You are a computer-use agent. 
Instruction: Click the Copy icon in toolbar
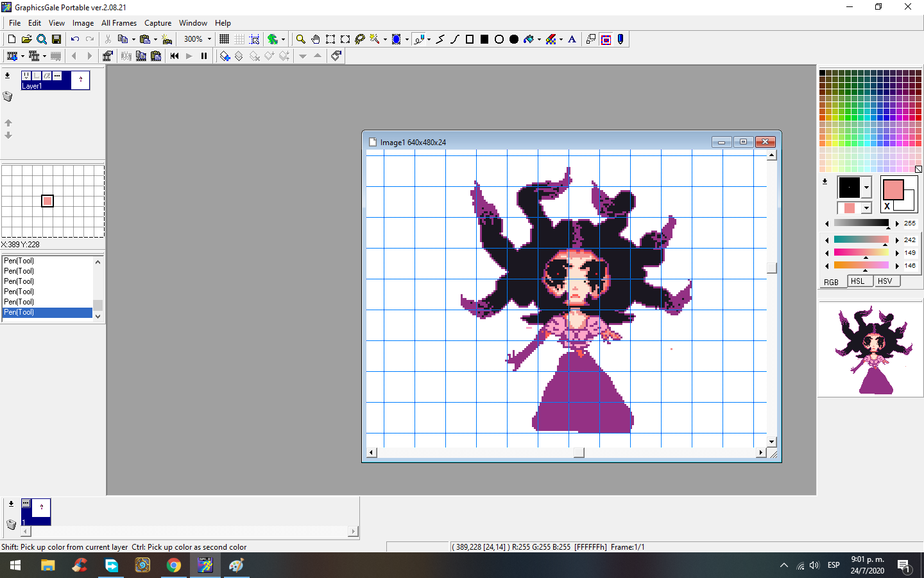pyautogui.click(x=123, y=39)
